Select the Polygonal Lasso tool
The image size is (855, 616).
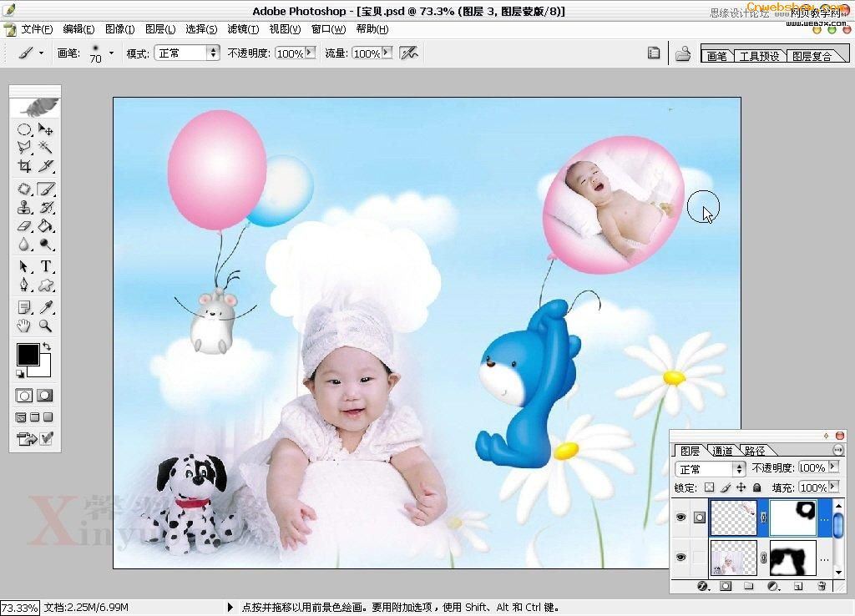tap(24, 147)
